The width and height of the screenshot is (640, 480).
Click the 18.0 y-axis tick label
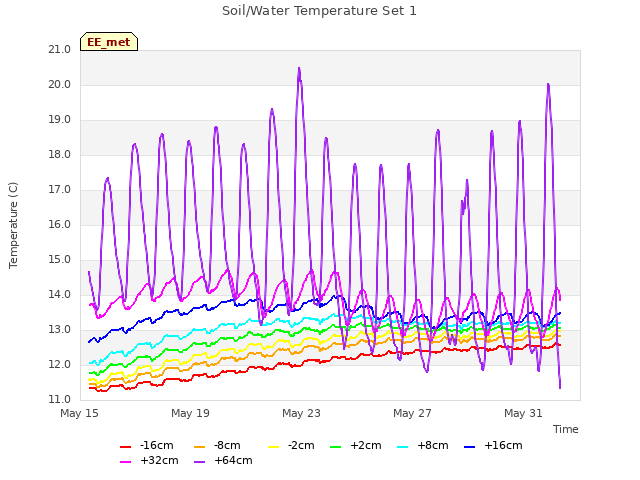coord(60,155)
